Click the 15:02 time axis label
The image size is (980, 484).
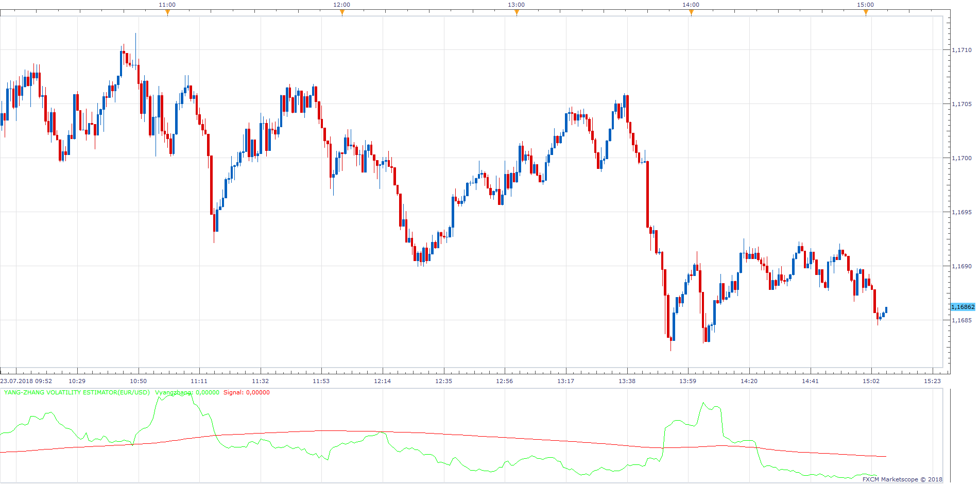(x=871, y=381)
